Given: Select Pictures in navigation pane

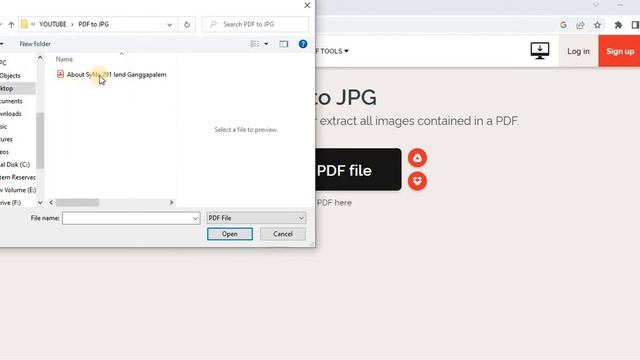Looking at the screenshot, I should [6, 139].
